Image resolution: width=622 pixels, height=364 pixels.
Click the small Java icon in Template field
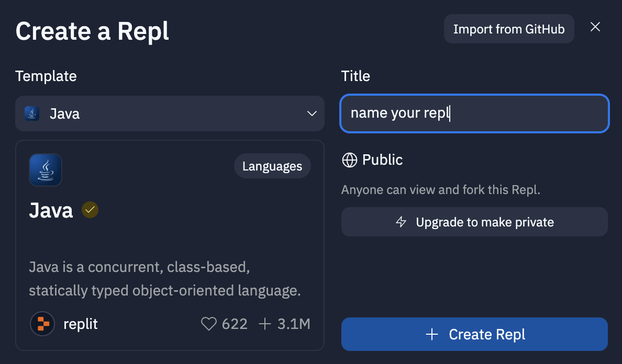pyautogui.click(x=32, y=113)
